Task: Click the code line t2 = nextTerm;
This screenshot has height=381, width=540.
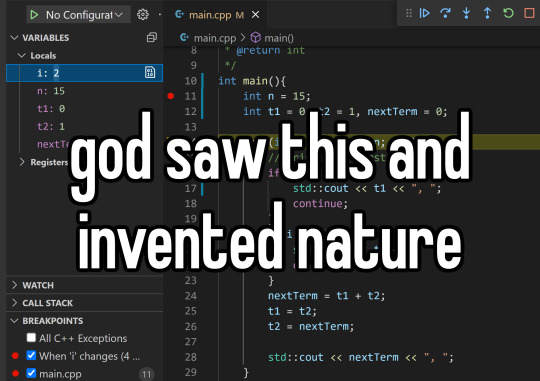Action: 311,326
